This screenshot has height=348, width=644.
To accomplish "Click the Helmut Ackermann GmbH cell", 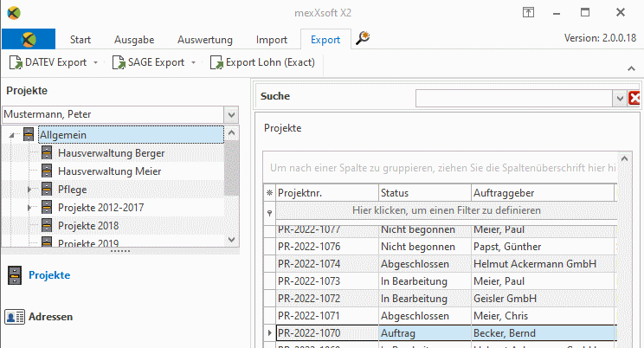I will (x=544, y=264).
